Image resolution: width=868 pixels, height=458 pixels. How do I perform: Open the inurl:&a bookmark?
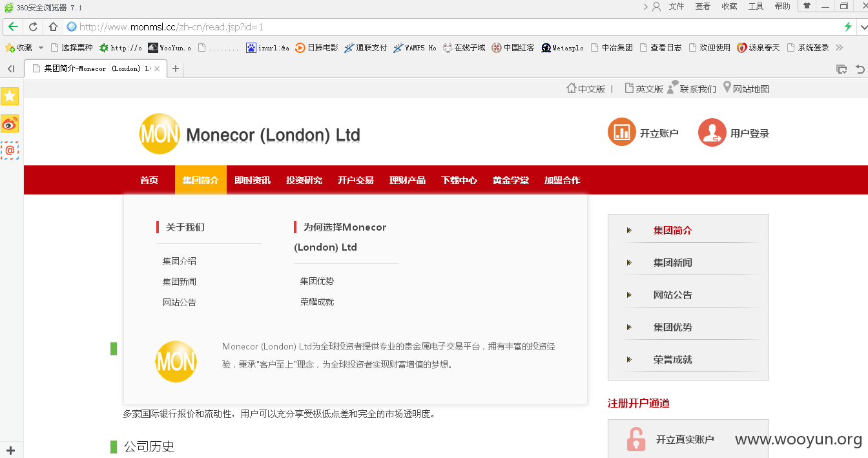pos(268,48)
